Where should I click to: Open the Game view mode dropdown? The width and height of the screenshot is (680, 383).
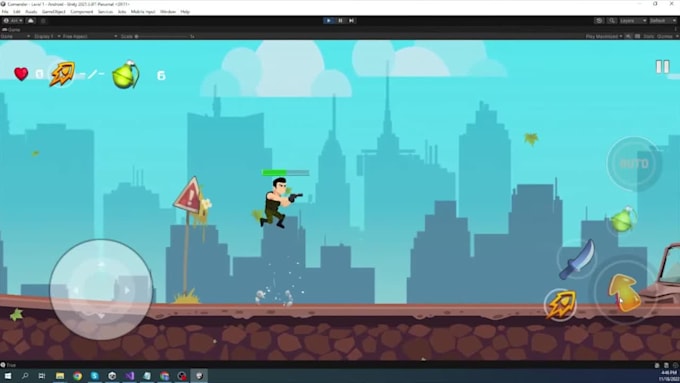click(15, 36)
